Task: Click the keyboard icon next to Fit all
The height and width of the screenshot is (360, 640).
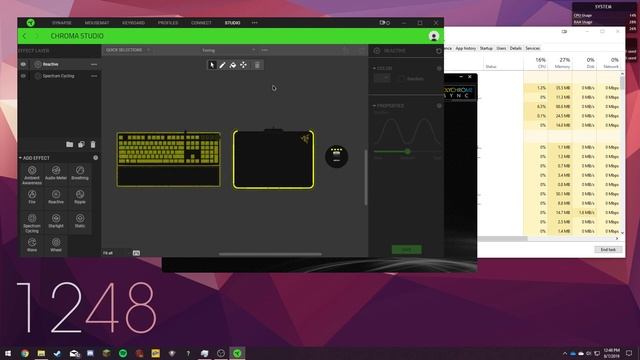Action: point(136,253)
